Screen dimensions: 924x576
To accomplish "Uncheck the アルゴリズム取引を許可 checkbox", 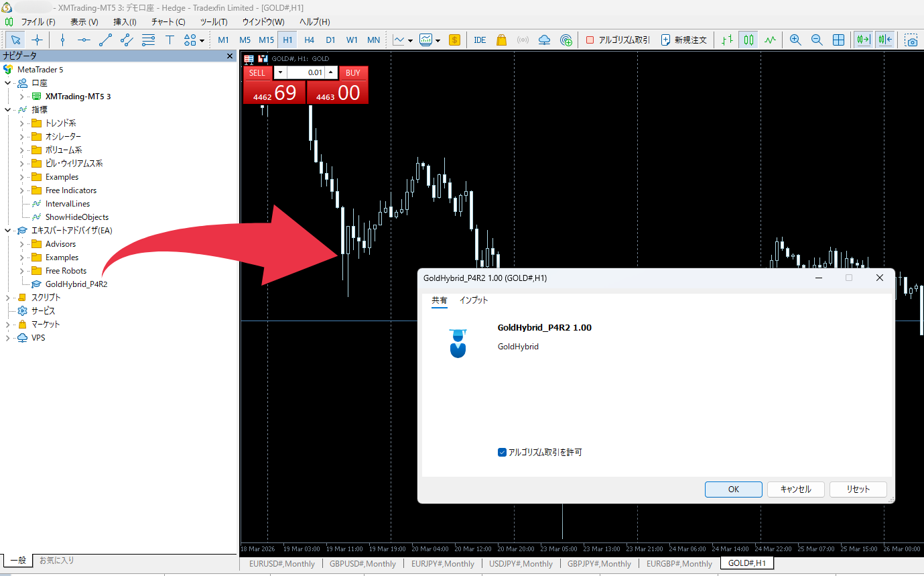I will pyautogui.click(x=502, y=453).
